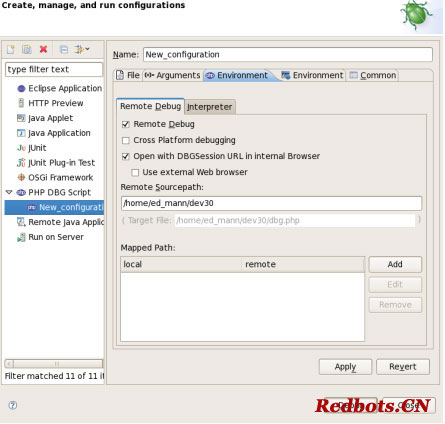Click the help question mark icon
The width and height of the screenshot is (445, 424).
point(13,405)
